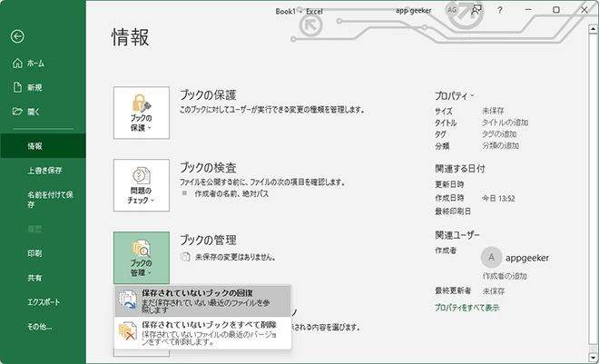Click the タイトルの追加 field
599x364 pixels.
tap(505, 122)
